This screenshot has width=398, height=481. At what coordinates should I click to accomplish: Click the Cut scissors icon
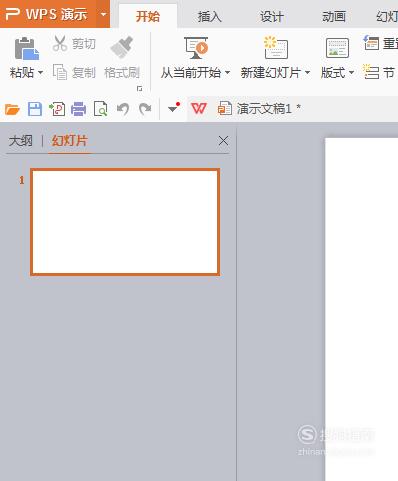60,44
